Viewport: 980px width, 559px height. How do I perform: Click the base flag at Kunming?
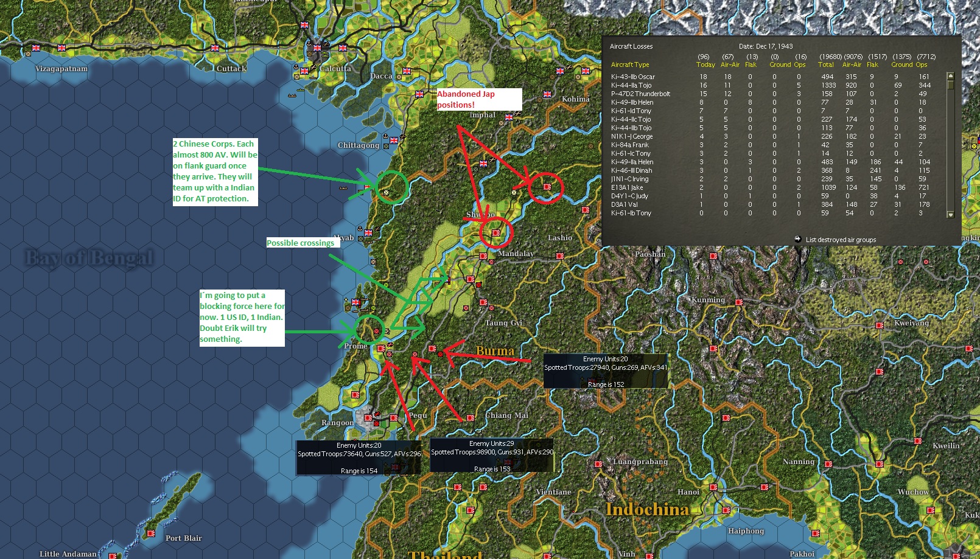(x=739, y=302)
